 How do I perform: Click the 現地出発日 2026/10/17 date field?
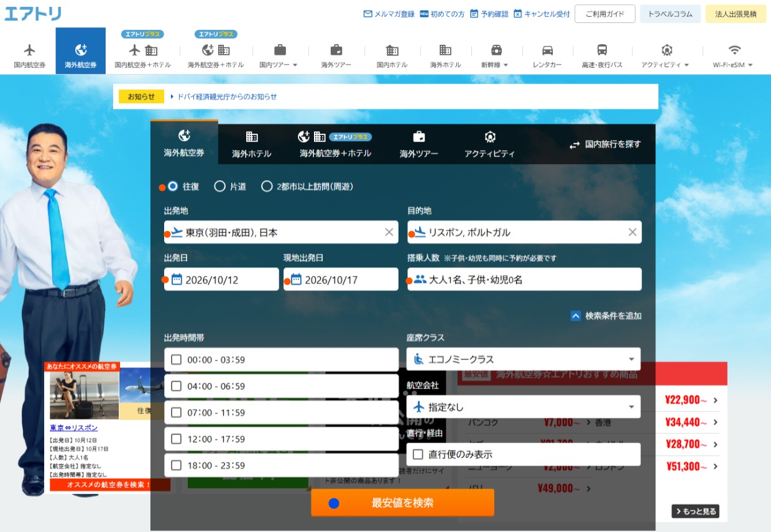pos(341,280)
